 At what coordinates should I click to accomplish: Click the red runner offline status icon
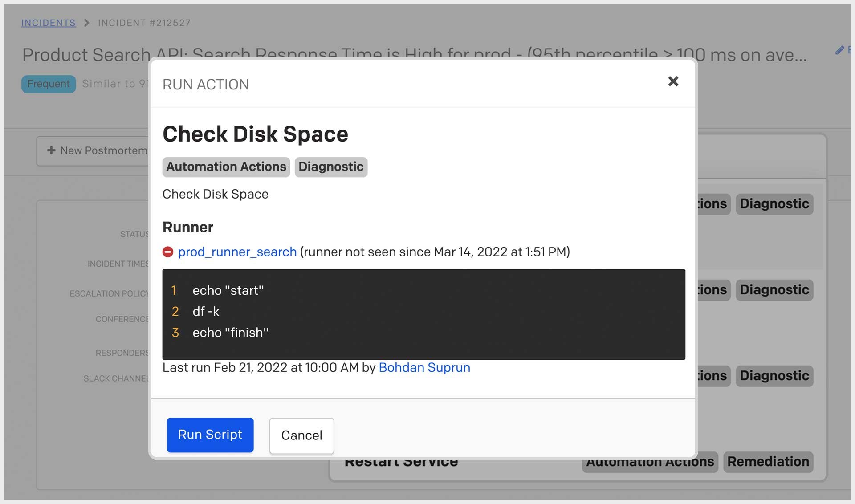[x=168, y=252]
